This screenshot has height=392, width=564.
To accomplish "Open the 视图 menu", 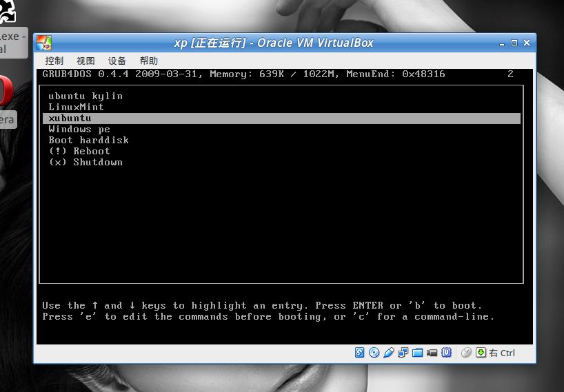I will click(x=85, y=61).
